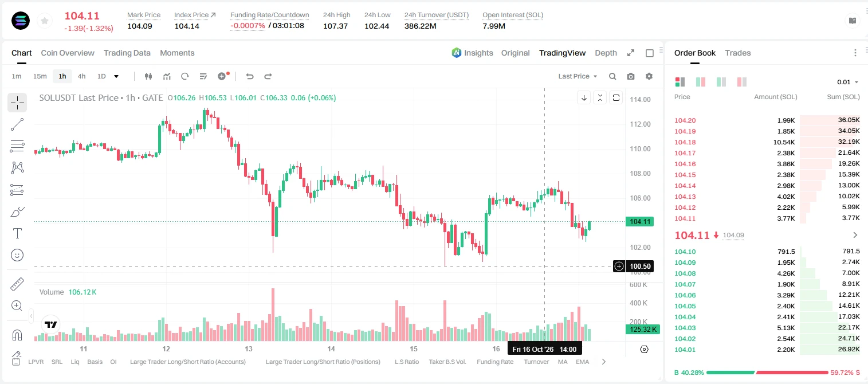Open the more timeframes dropdown arrow
868x384 pixels.
click(x=116, y=76)
